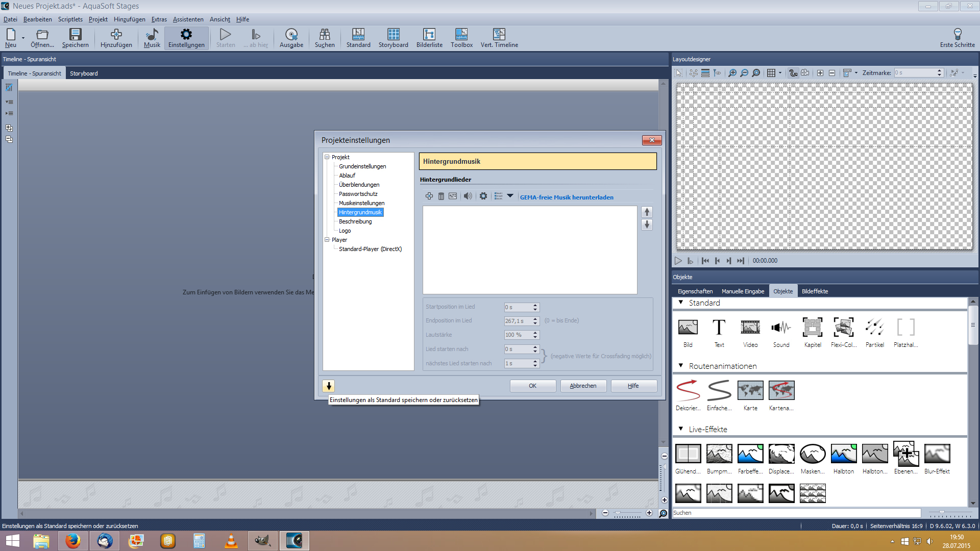
Task: Toggle the motion path tool in Layoutdesigner
Action: 793,73
